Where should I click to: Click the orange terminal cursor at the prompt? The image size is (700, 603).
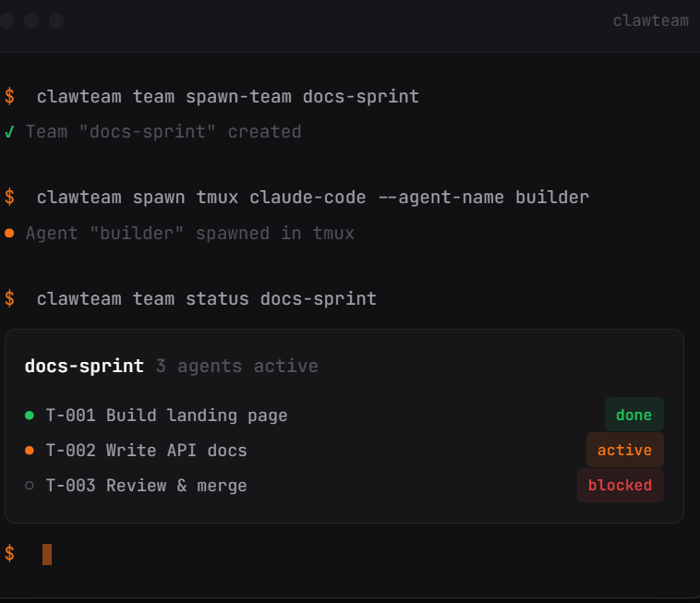pos(47,554)
